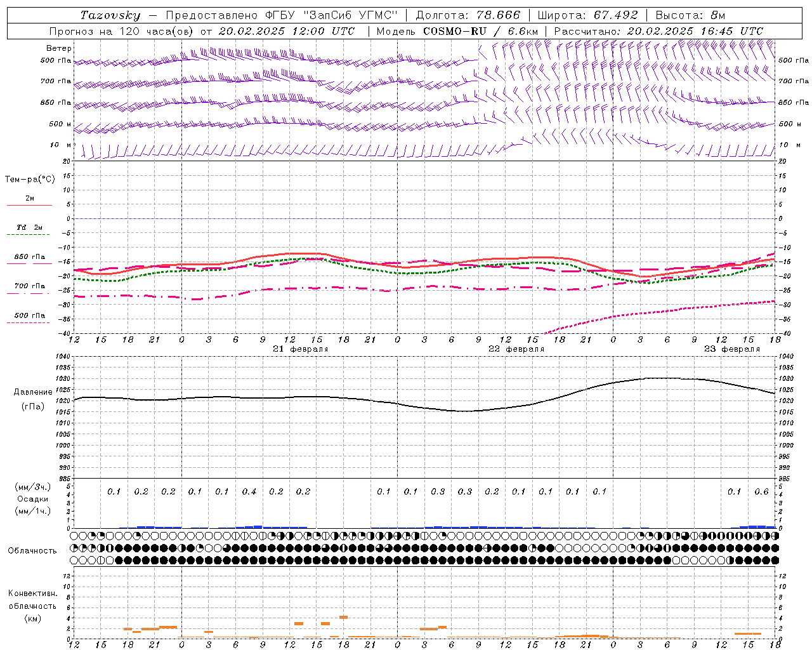This screenshot has height=650, width=812.
Task: Click the 700 гПа temperature legend label
Action: 30,286
